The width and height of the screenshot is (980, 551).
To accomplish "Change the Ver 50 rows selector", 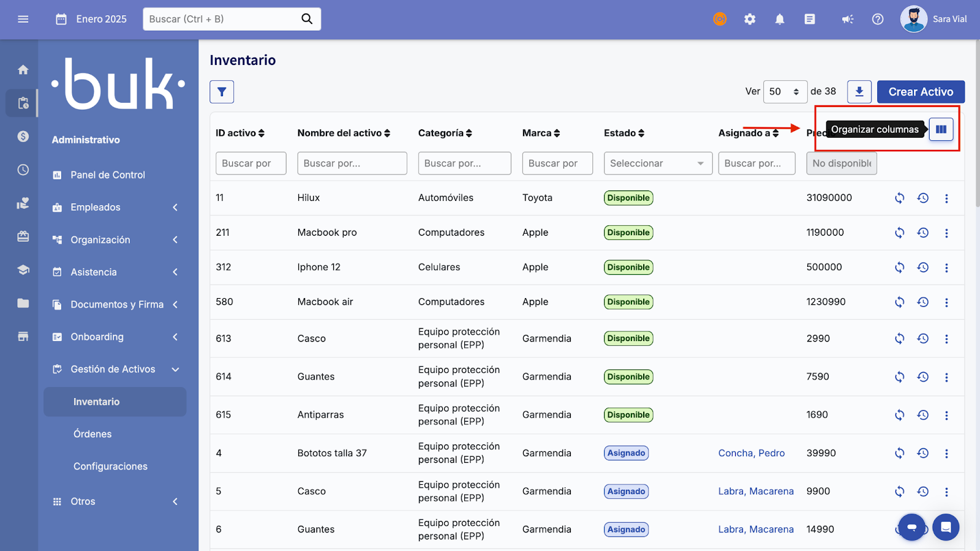I will 785,92.
